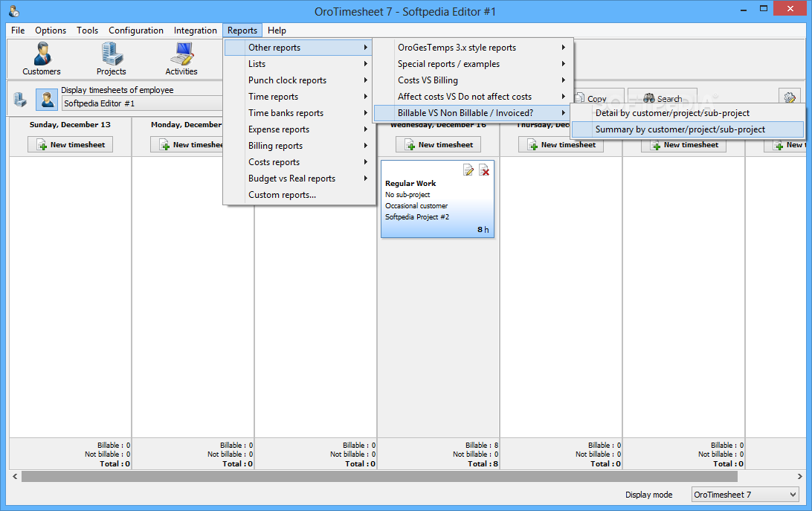Click the 'Billable : 8' summary value
Image resolution: width=812 pixels, height=511 pixels.
(x=482, y=446)
